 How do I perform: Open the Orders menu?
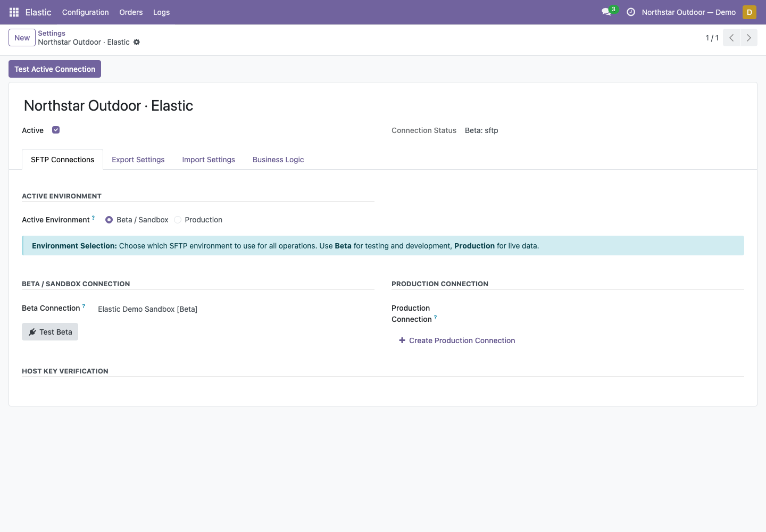pyautogui.click(x=131, y=12)
